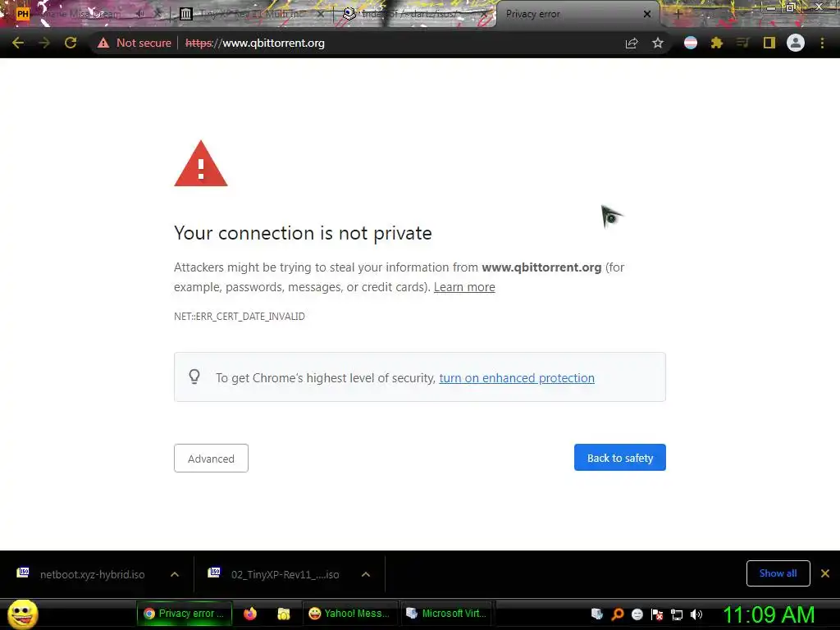Click the Not secure warning indicator
Viewport: 840px width, 630px height.
pos(135,43)
